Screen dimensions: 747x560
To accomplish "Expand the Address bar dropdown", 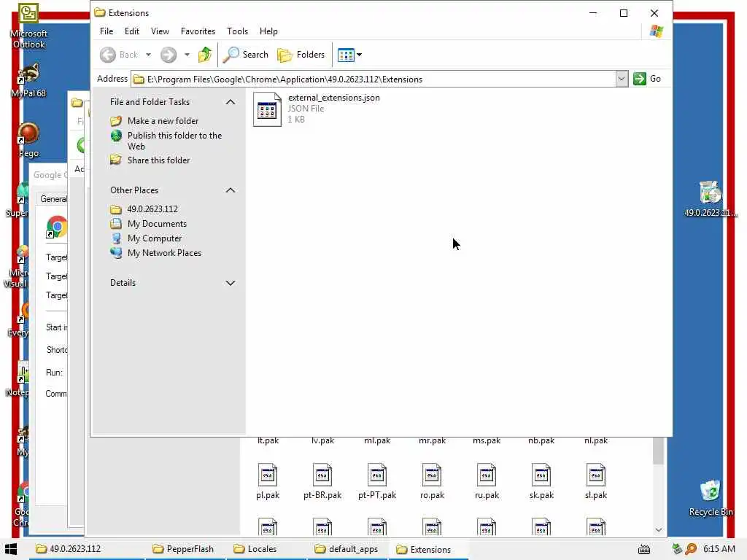I will pos(622,79).
